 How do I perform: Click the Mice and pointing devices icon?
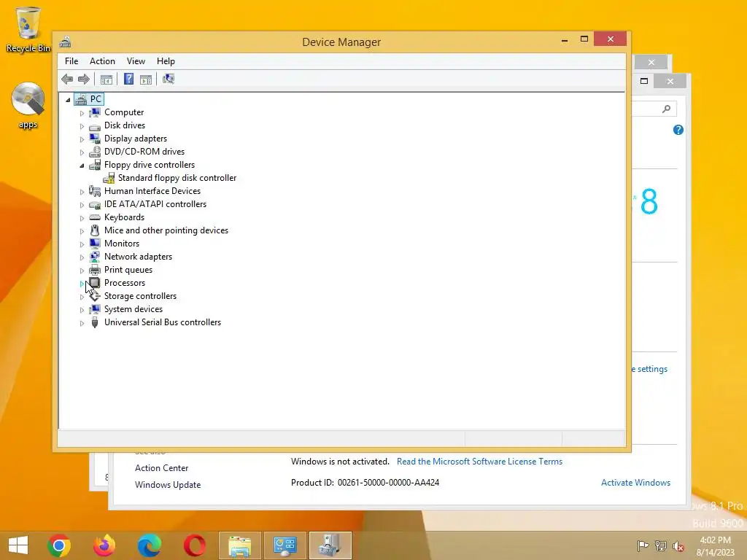coord(95,230)
